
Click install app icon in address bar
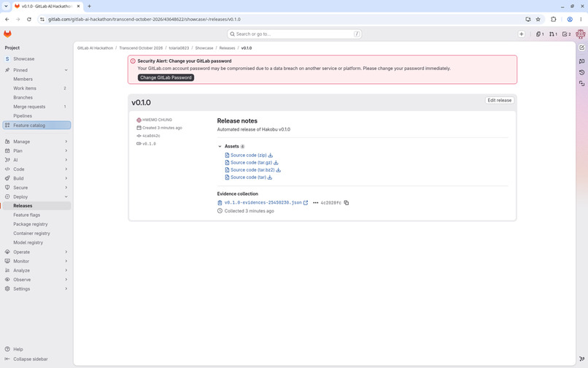[x=528, y=19]
